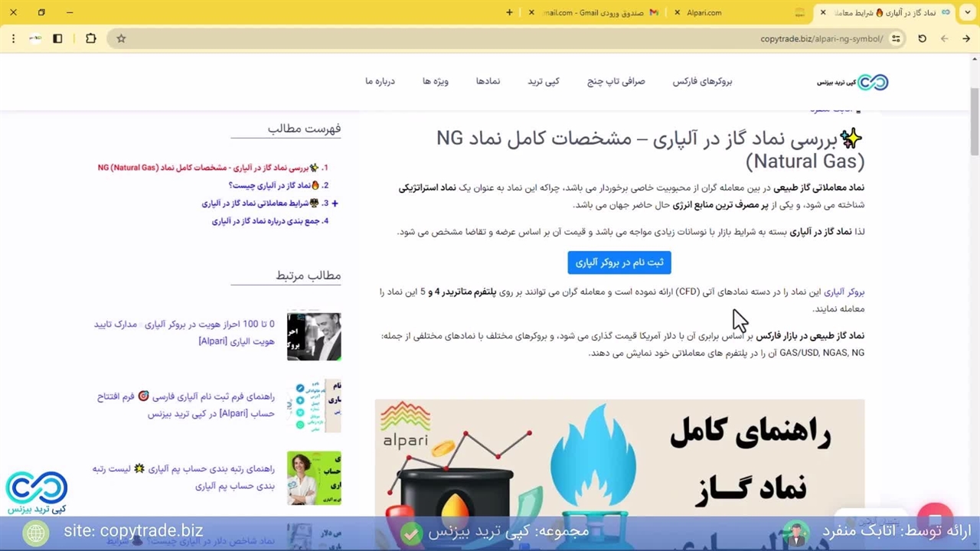The image size is (980, 551).
Task: Open the Alpari identity verification article thumbnail
Action: 314,336
